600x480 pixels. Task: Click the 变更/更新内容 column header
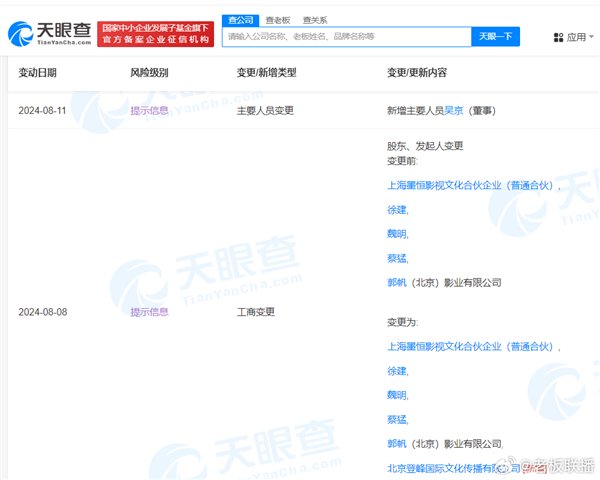[417, 72]
